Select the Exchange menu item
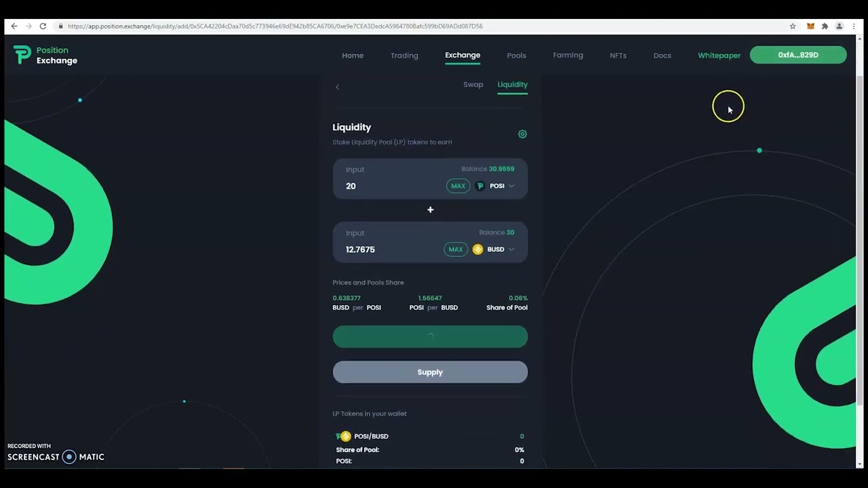This screenshot has width=868, height=488. (x=462, y=56)
